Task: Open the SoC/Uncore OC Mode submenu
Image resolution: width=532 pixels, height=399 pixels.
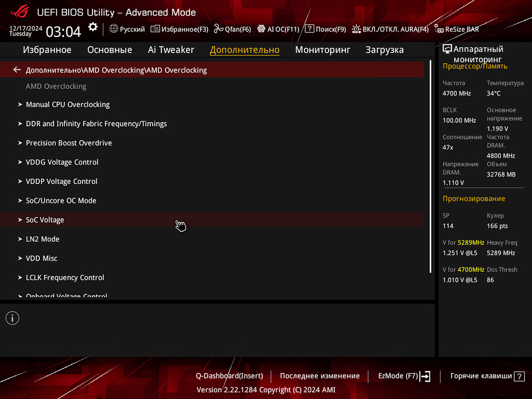Action: click(212, 200)
